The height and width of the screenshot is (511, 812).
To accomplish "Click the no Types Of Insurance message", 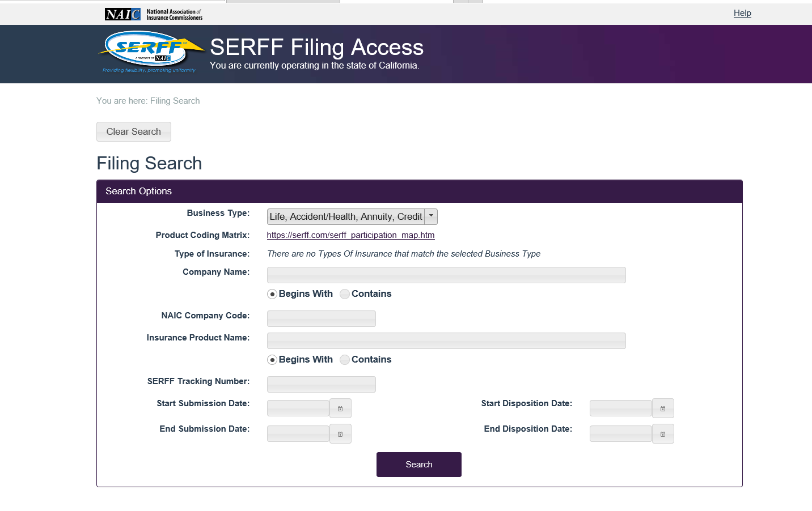I will pyautogui.click(x=404, y=254).
